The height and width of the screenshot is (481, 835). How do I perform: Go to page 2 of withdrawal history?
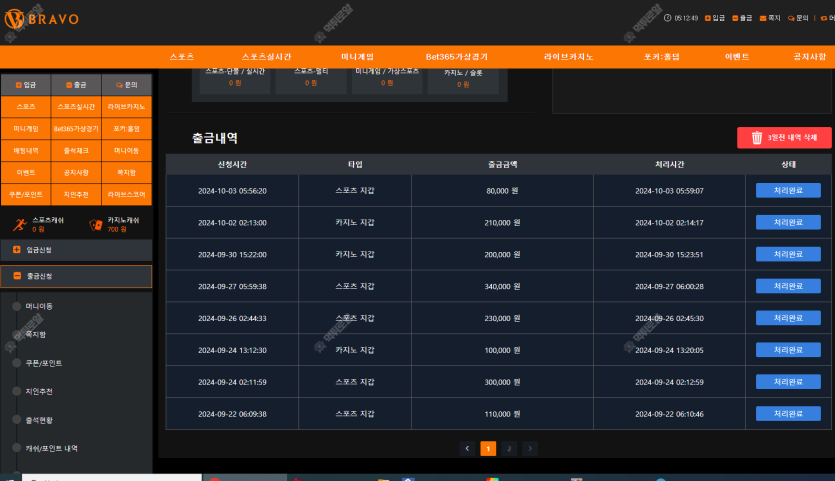509,449
